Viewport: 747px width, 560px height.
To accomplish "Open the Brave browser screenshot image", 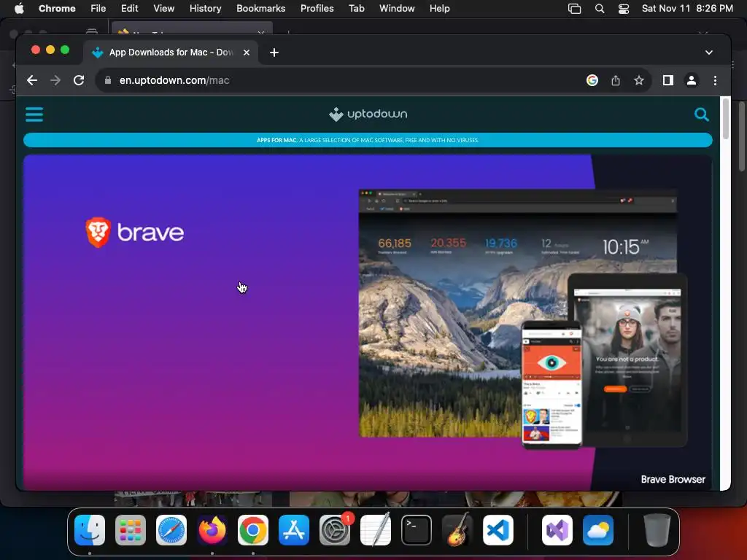I will pyautogui.click(x=522, y=318).
